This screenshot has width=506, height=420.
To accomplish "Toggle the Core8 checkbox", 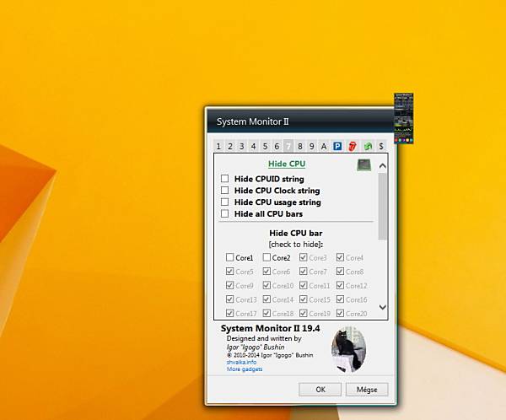I will (340, 272).
